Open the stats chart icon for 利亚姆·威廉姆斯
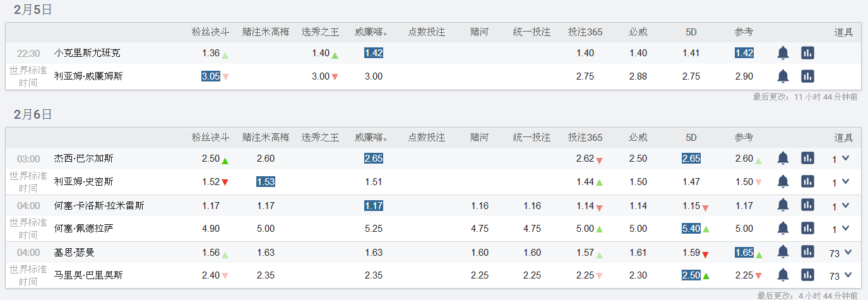This screenshot has height=300, width=868. point(807,76)
